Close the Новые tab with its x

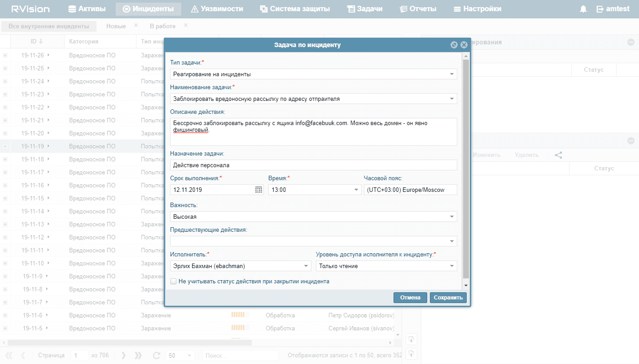point(136,26)
